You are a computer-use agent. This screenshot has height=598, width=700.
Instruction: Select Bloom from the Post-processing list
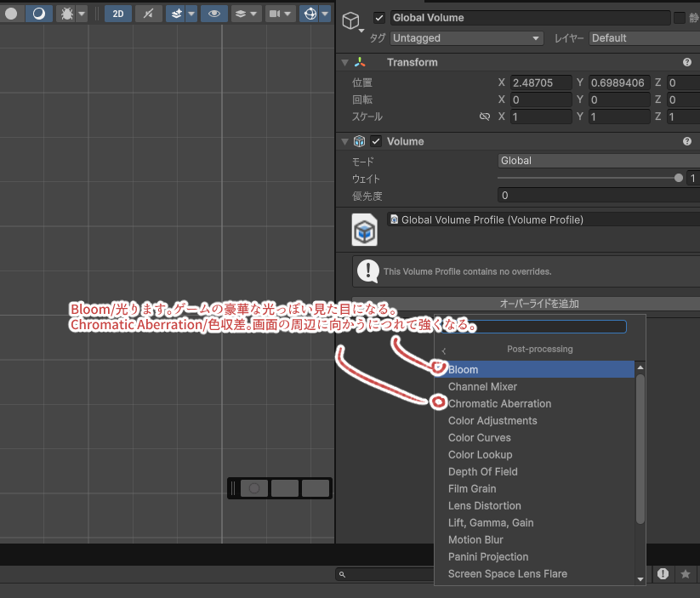coord(463,369)
